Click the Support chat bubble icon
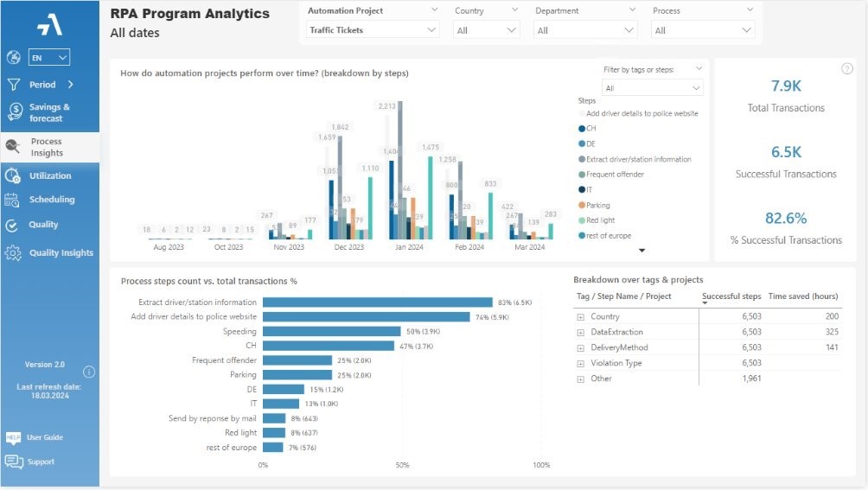 point(14,461)
